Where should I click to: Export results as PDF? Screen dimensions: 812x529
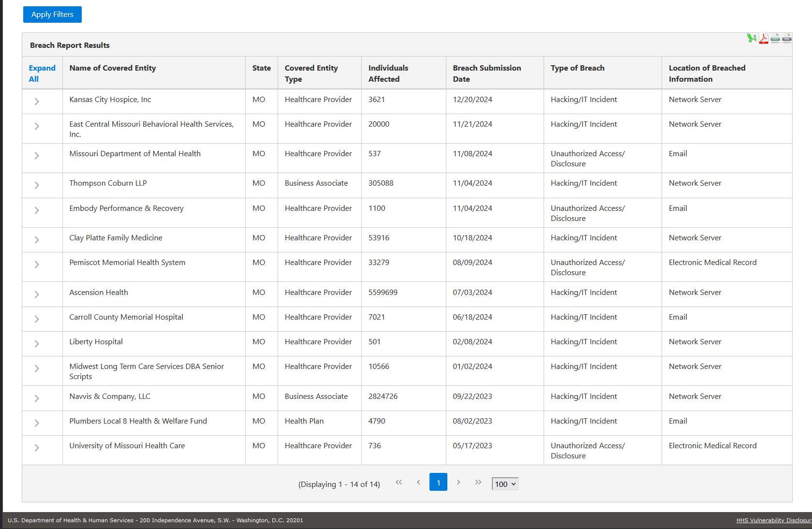click(x=764, y=38)
